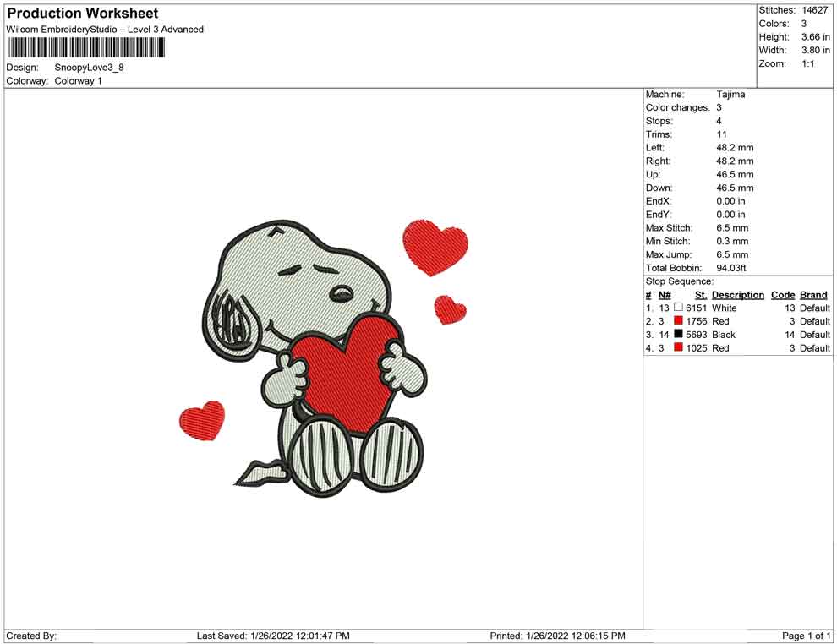Click the 'Stops:' label

[659, 121]
